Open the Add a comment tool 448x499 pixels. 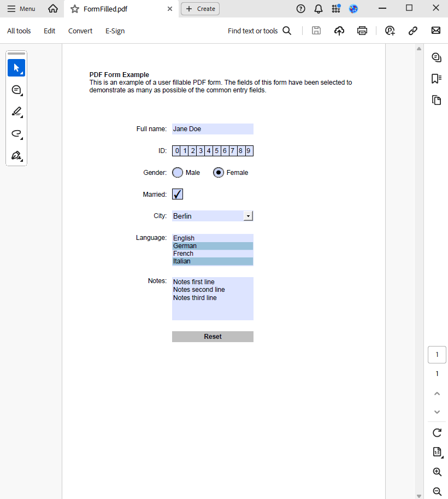click(16, 89)
